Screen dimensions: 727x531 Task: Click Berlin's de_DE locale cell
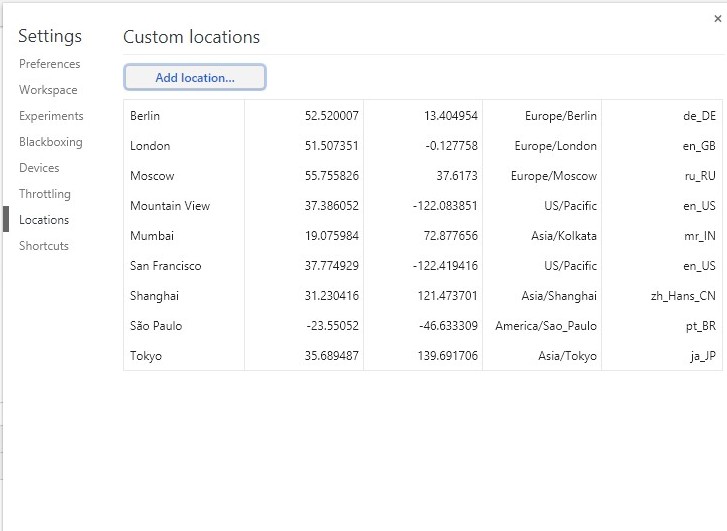click(699, 116)
